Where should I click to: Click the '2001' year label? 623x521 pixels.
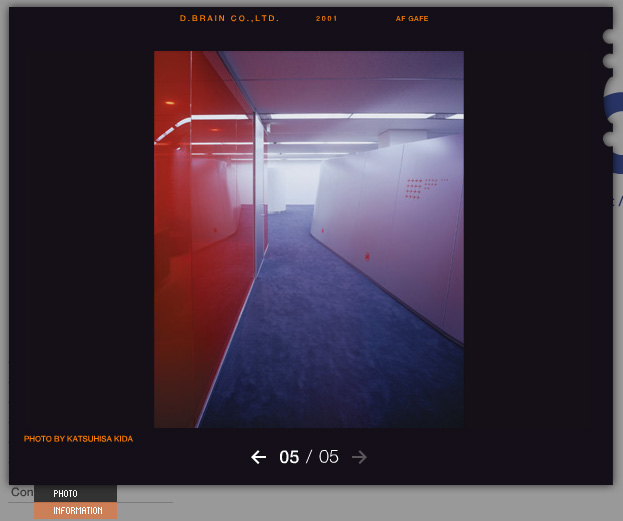tap(327, 19)
